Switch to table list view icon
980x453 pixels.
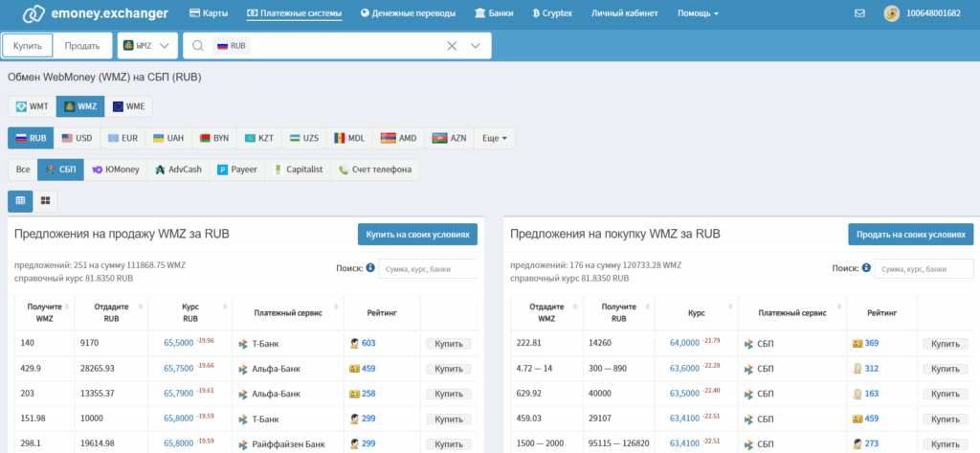tap(20, 200)
